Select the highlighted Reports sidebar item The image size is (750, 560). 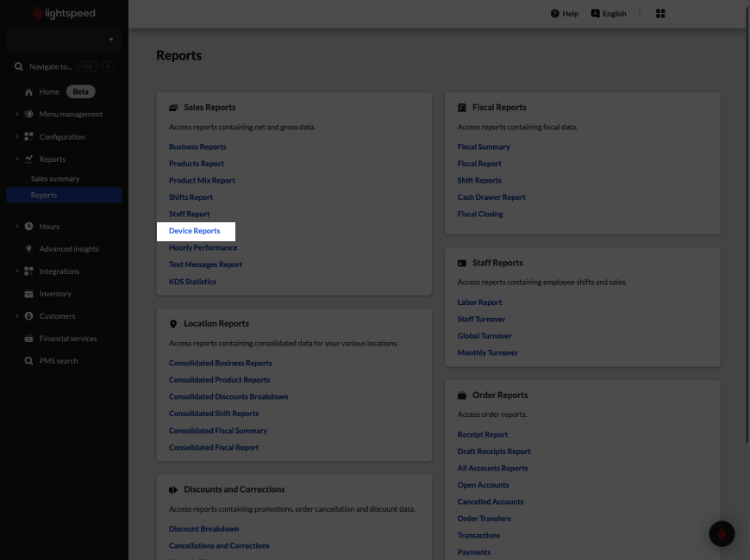pyautogui.click(x=64, y=195)
